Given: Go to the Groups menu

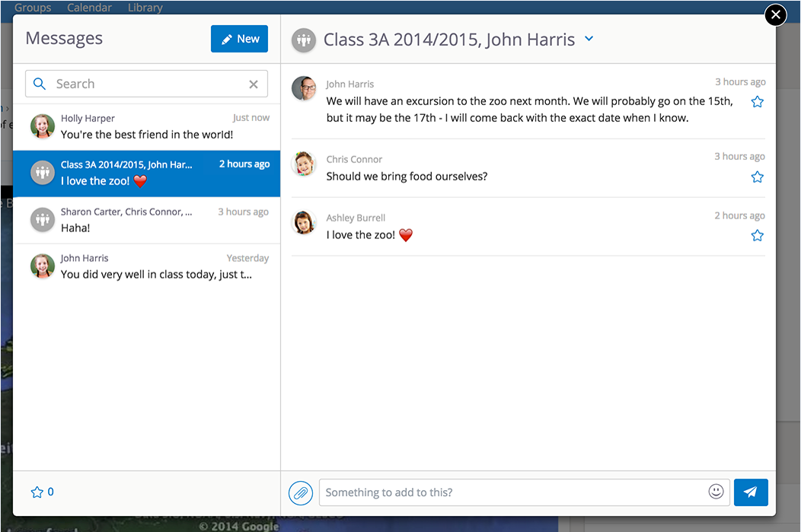Looking at the screenshot, I should tap(33, 8).
